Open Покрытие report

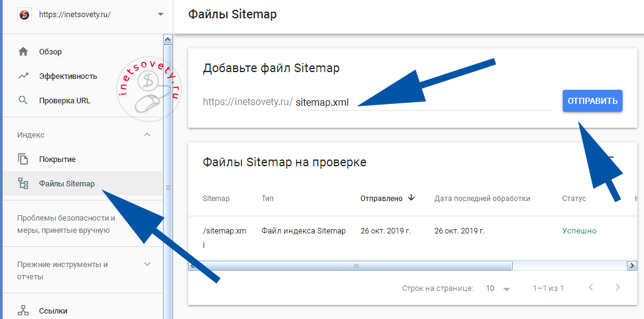pos(57,159)
